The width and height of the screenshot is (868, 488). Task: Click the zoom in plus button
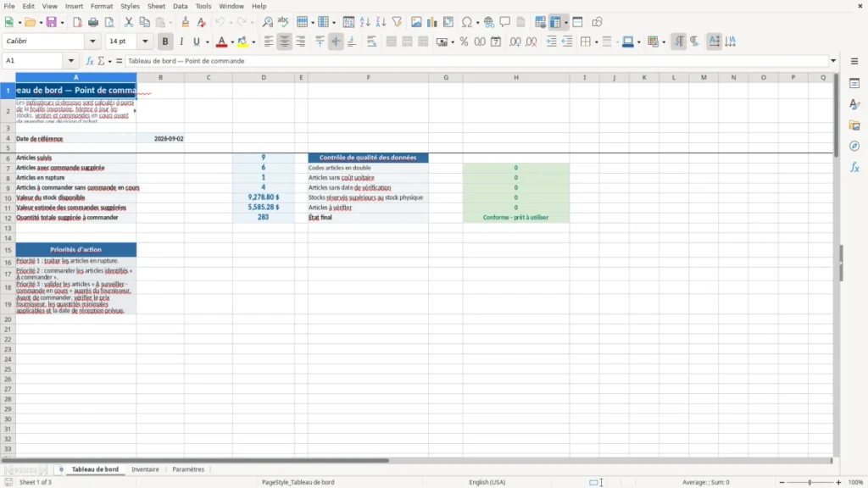(x=838, y=482)
